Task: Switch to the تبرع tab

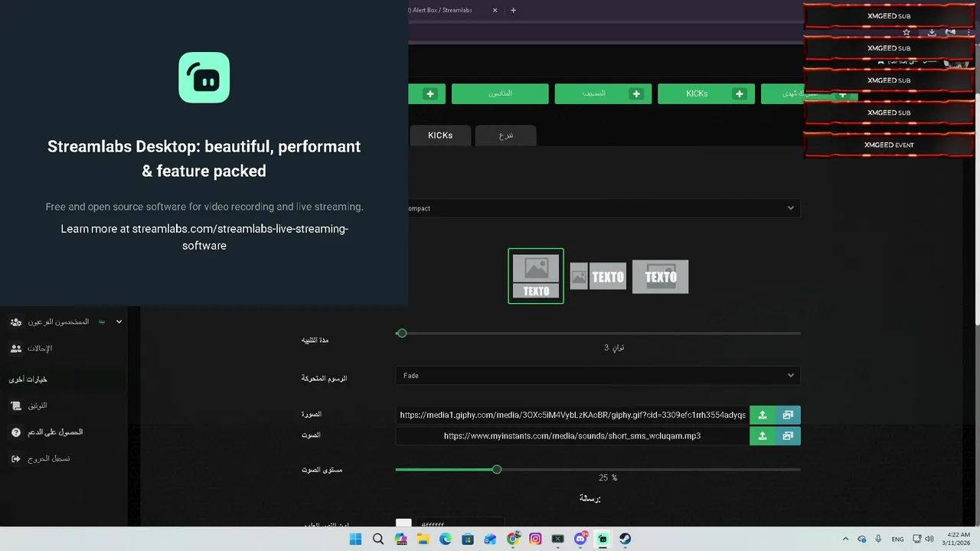Action: click(506, 135)
